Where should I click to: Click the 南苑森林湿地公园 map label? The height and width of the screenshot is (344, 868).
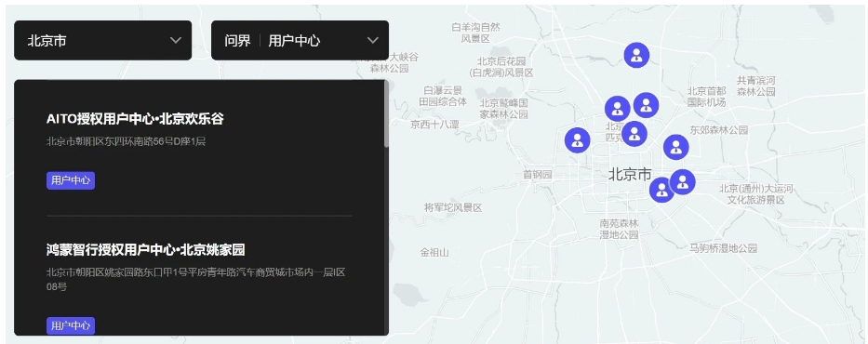(619, 229)
